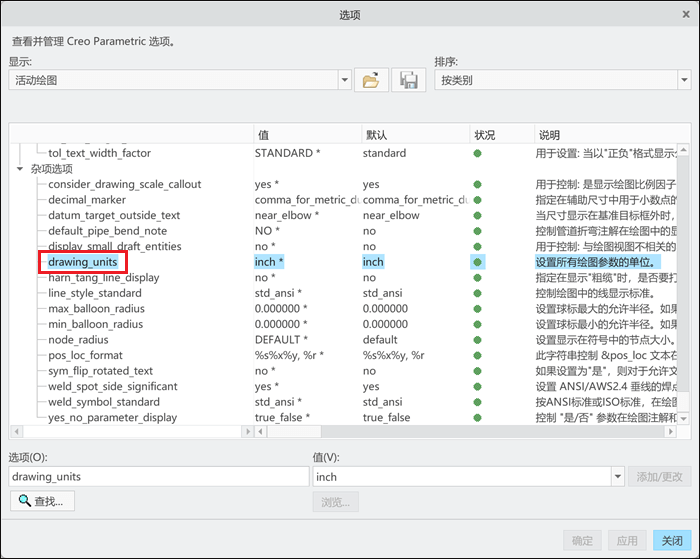Click the 应用 button
The width and height of the screenshot is (700, 559).
tap(627, 541)
